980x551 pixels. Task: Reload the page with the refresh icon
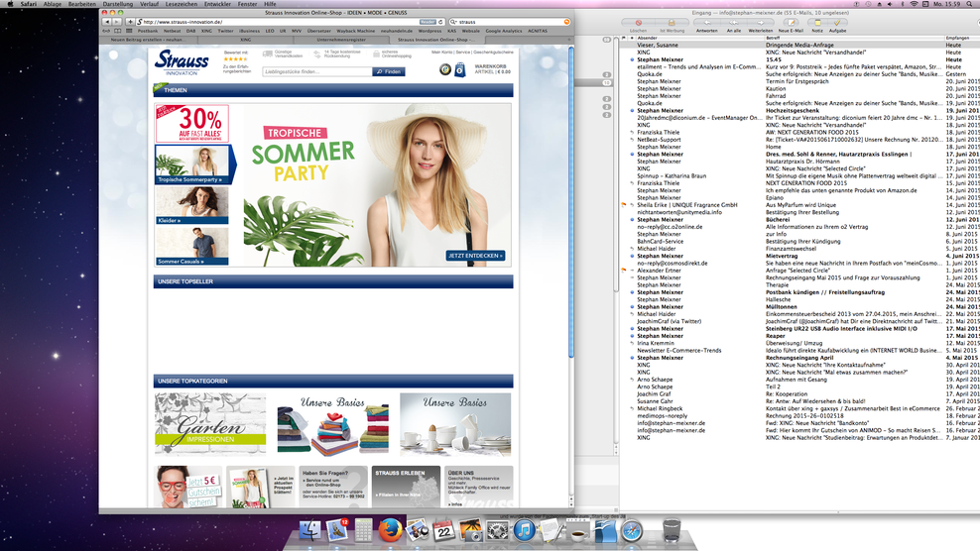pyautogui.click(x=440, y=22)
